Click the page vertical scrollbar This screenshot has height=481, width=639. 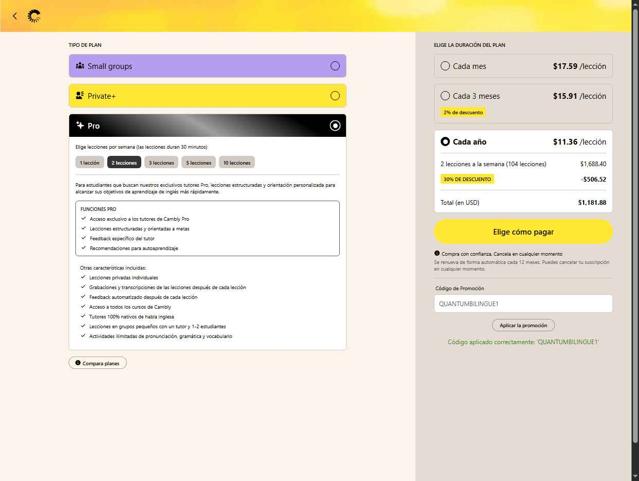(635, 240)
